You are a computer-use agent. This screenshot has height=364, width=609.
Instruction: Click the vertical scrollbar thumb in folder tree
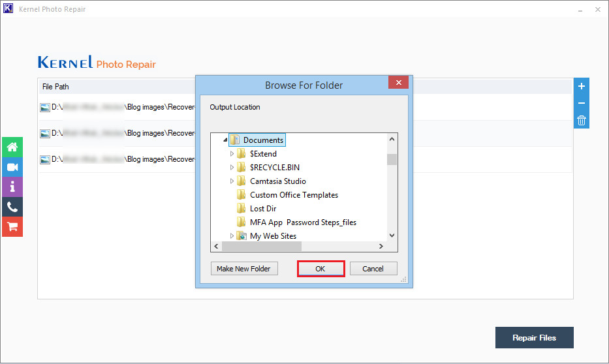(392, 159)
